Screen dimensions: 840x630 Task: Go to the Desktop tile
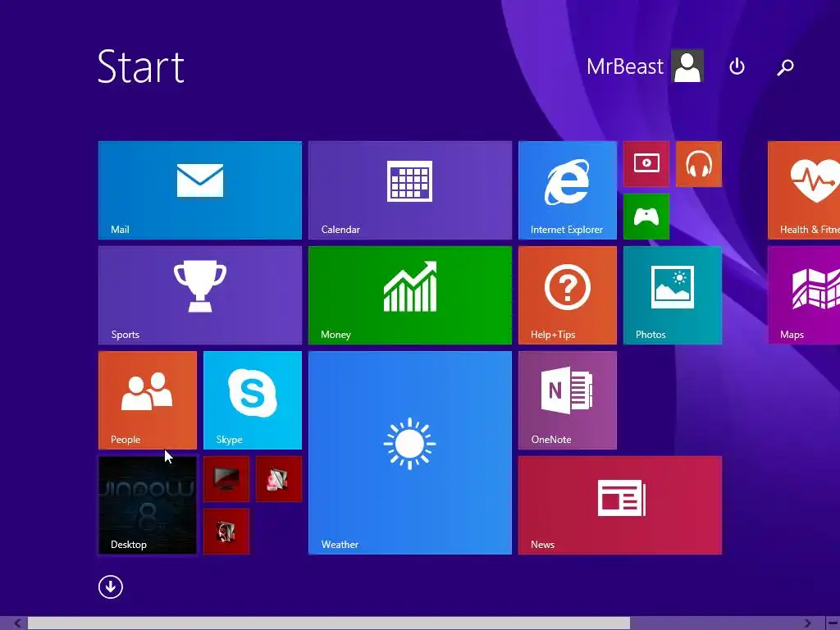pos(148,505)
